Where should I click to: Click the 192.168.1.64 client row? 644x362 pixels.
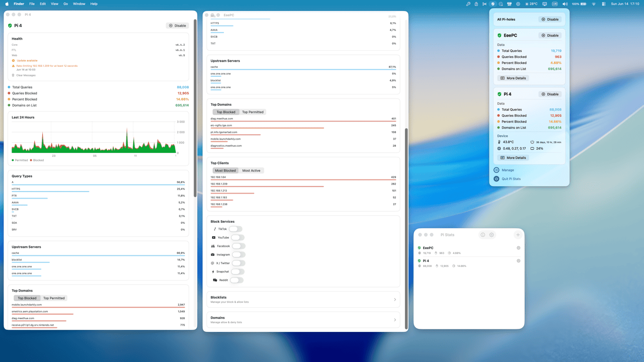(303, 178)
